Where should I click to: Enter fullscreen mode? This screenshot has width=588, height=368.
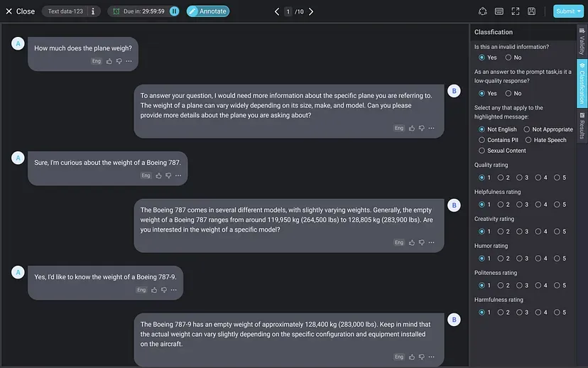click(x=516, y=11)
